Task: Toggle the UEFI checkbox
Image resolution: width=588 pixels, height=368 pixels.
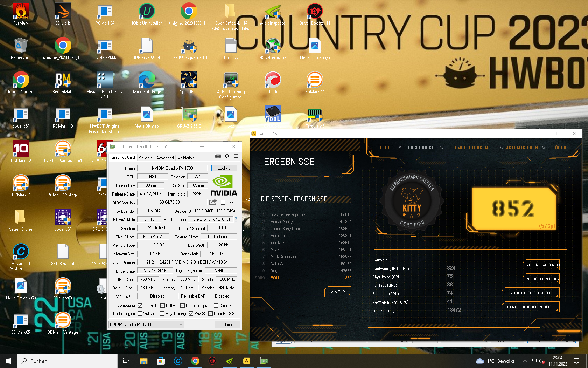Action: pos(223,202)
